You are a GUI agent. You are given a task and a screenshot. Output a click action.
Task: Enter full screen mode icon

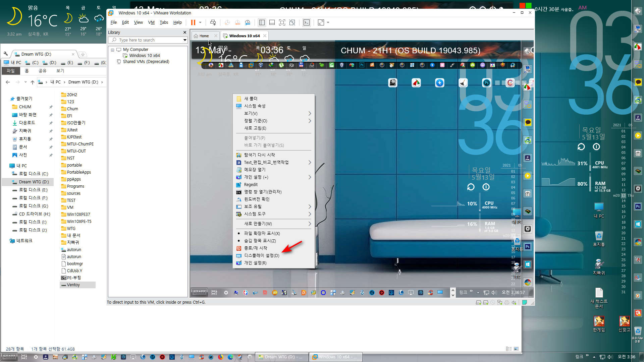282,22
